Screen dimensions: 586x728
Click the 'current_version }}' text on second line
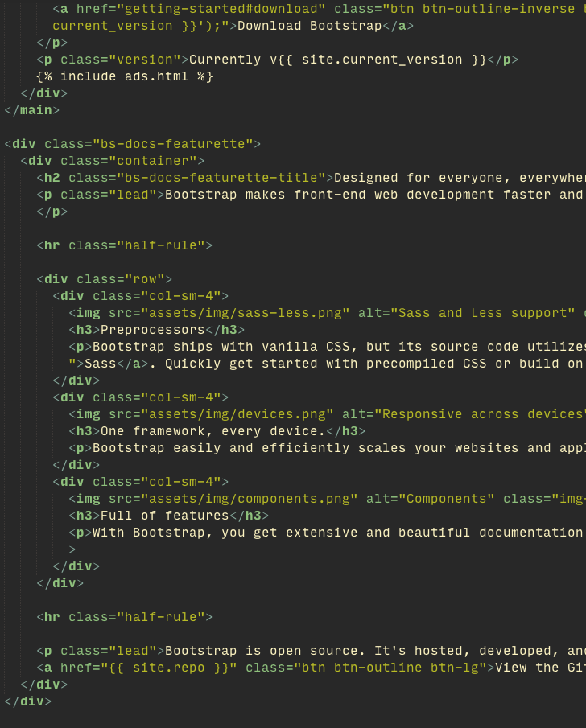pyautogui.click(x=125, y=26)
